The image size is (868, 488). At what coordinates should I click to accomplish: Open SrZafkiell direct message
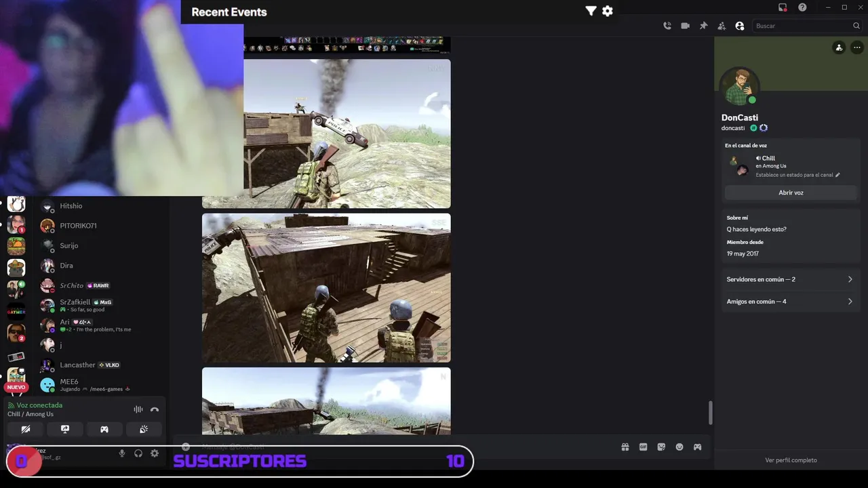(102, 305)
